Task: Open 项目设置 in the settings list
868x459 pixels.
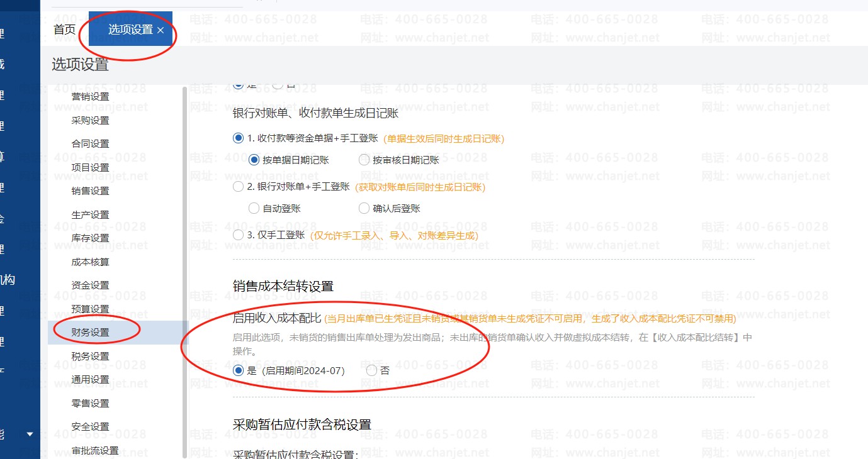Action: (x=91, y=167)
